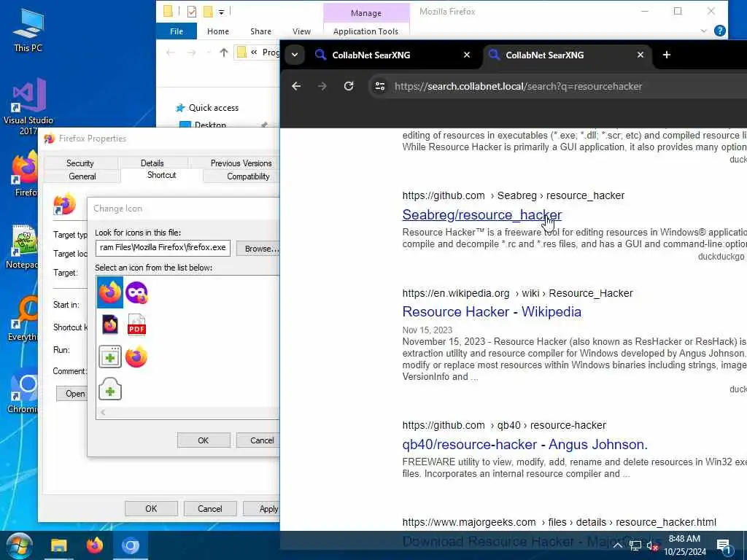Select the tab with green plus icon

pos(110,389)
